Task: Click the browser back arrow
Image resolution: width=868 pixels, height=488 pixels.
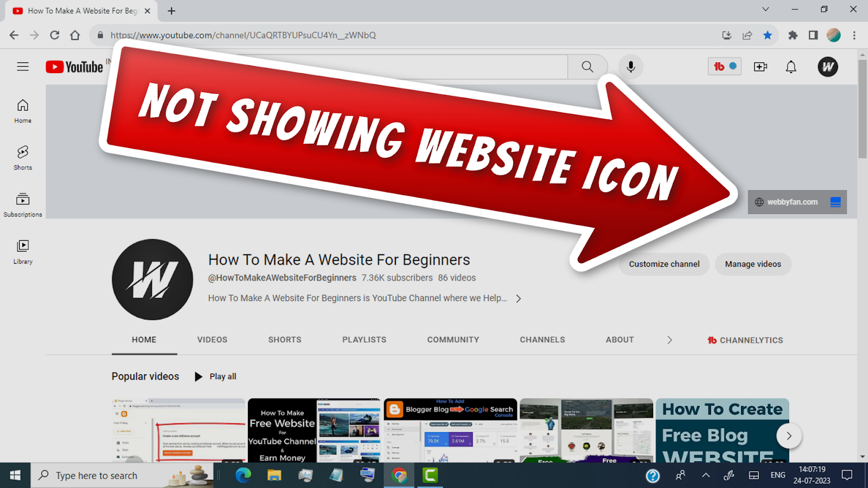Action: point(14,35)
